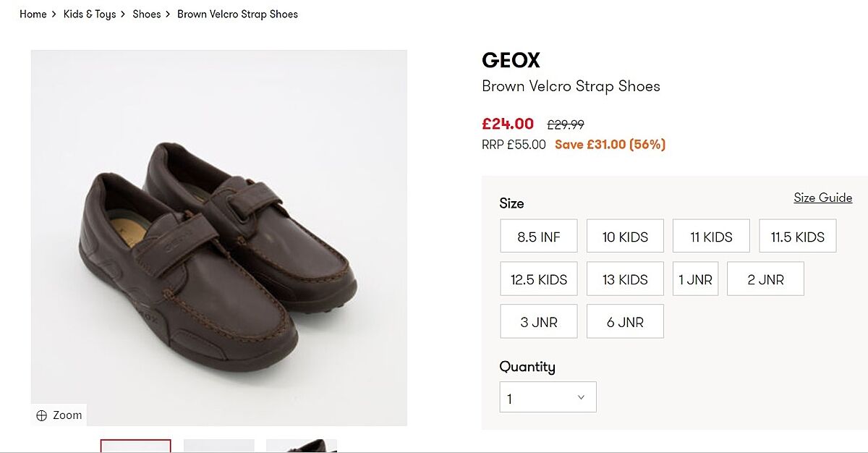
Task: Navigate to Kids & Toys breadcrumb
Action: coord(90,14)
